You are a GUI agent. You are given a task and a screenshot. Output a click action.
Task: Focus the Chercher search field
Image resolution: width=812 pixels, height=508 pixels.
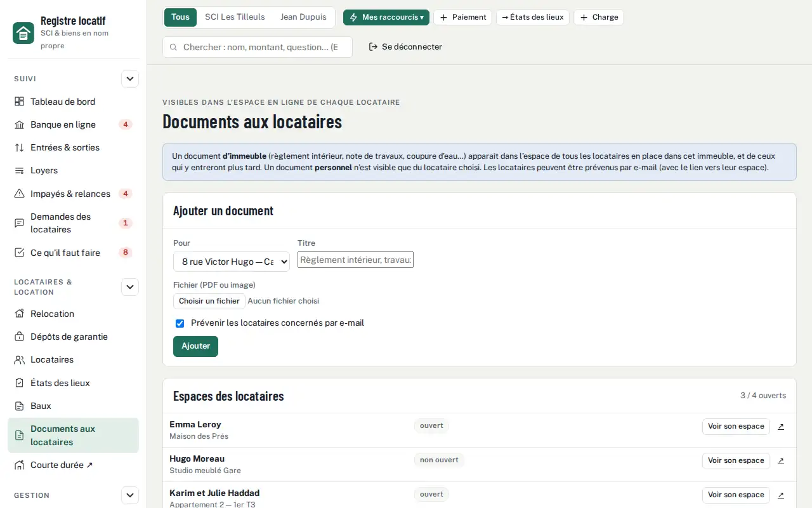(x=258, y=47)
